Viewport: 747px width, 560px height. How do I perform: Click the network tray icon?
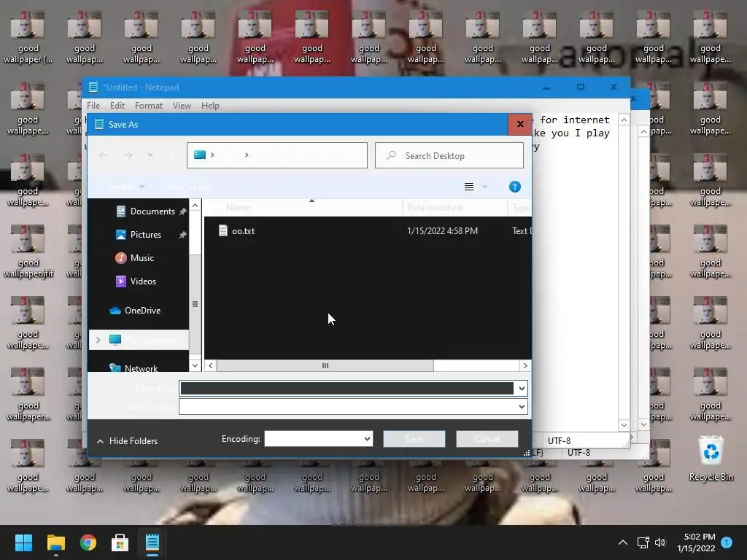643,542
